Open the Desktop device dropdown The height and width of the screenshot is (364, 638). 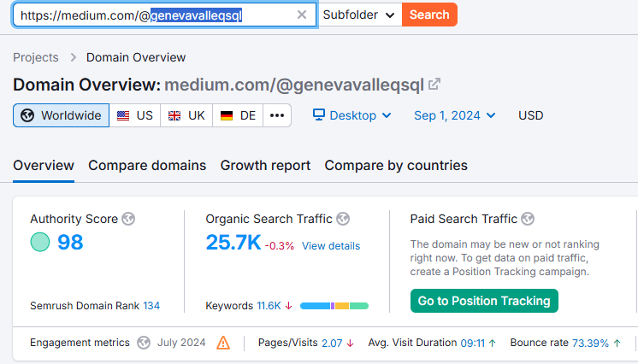tap(352, 115)
